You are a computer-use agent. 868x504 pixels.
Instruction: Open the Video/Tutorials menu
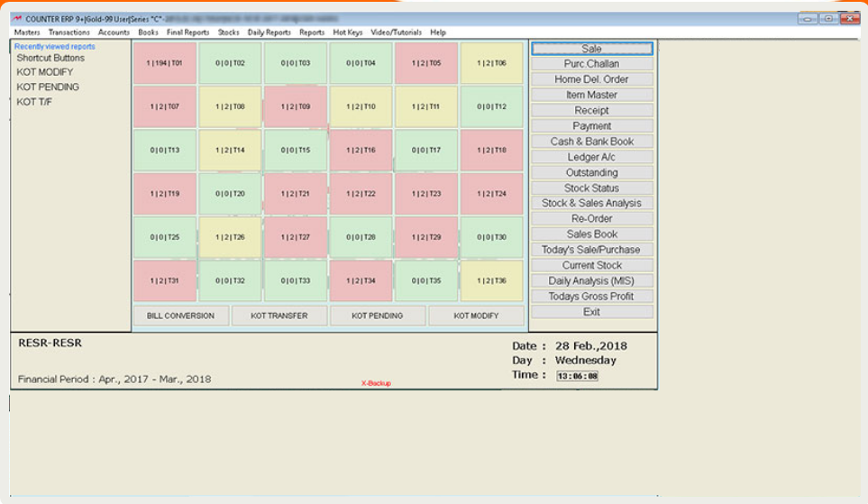pos(396,32)
